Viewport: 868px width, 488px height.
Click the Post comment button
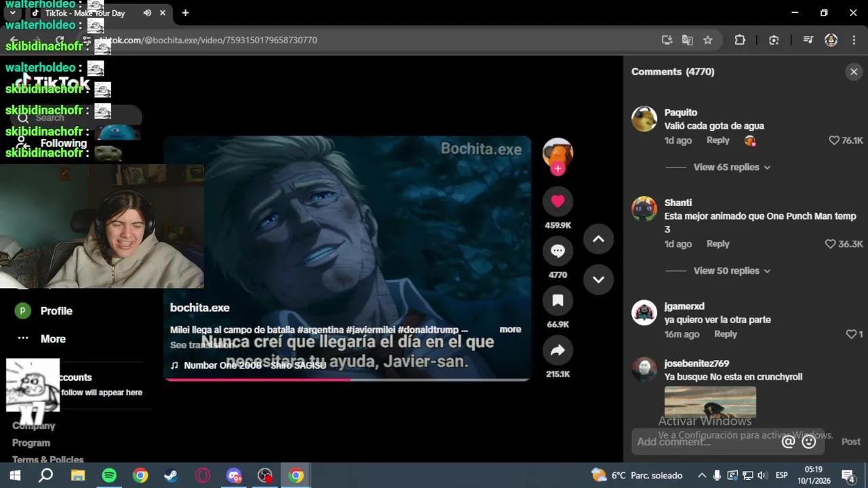click(850, 442)
